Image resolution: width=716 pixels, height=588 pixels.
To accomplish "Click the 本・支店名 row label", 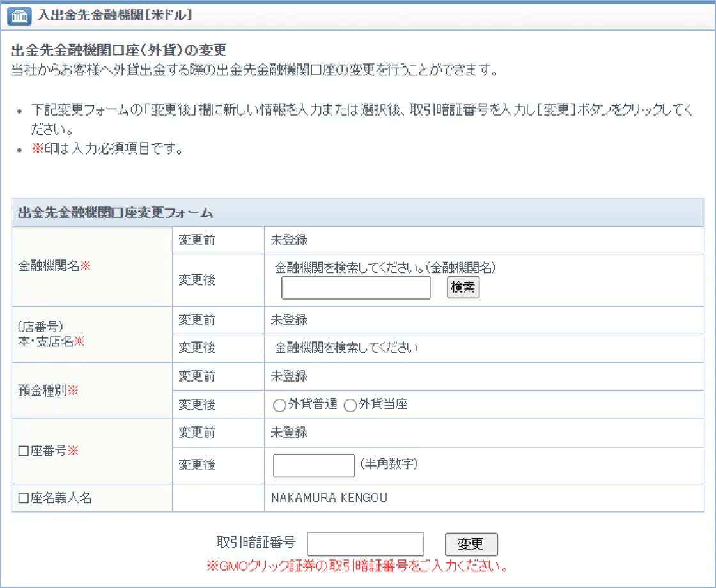I will point(52,341).
